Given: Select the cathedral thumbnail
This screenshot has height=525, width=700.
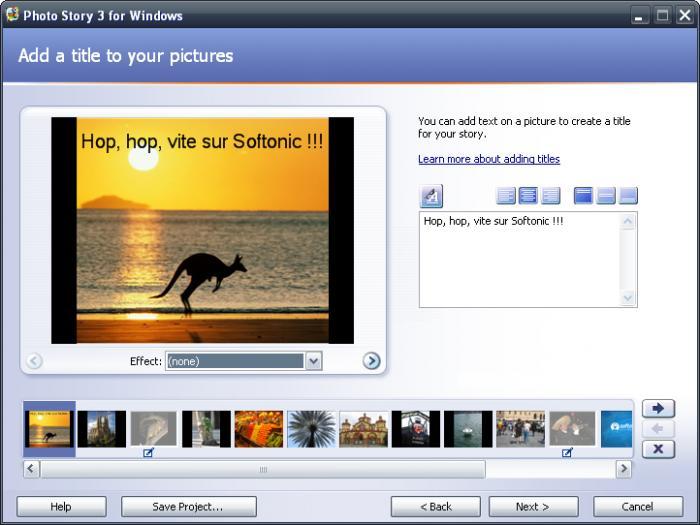Looking at the screenshot, I should [102, 429].
